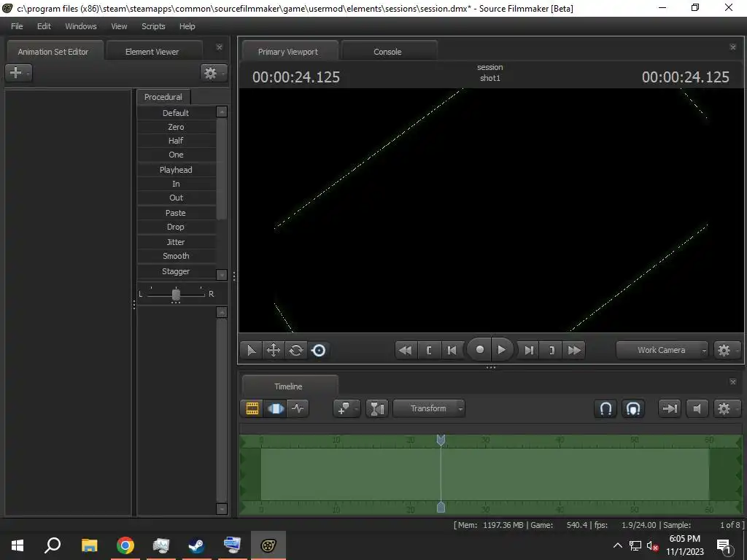This screenshot has width=747, height=560.
Task: Open the timeline settings gear
Action: coord(726,408)
